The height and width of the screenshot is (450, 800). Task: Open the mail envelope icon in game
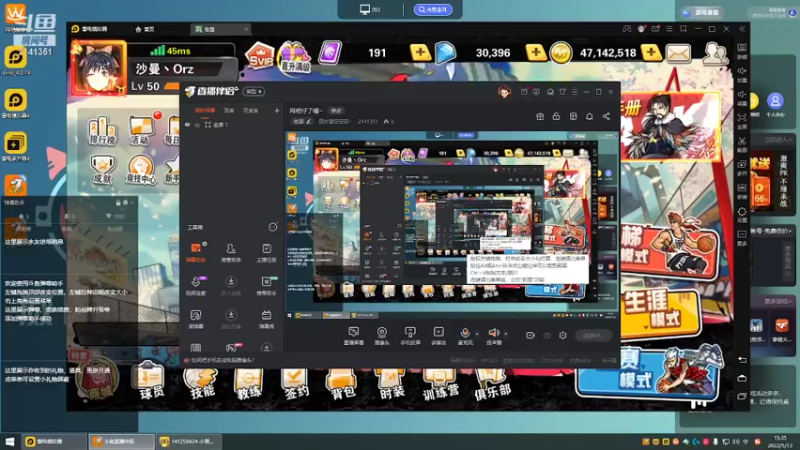[679, 53]
